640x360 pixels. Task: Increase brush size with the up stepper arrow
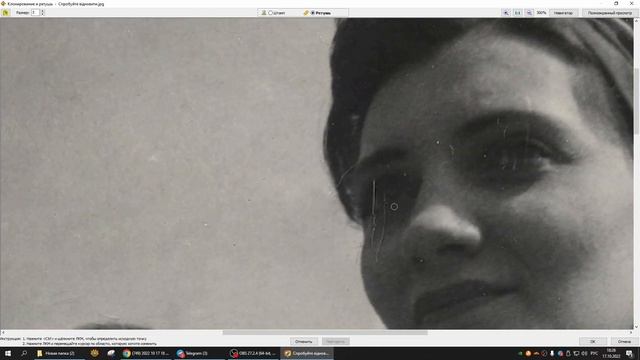click(42, 11)
